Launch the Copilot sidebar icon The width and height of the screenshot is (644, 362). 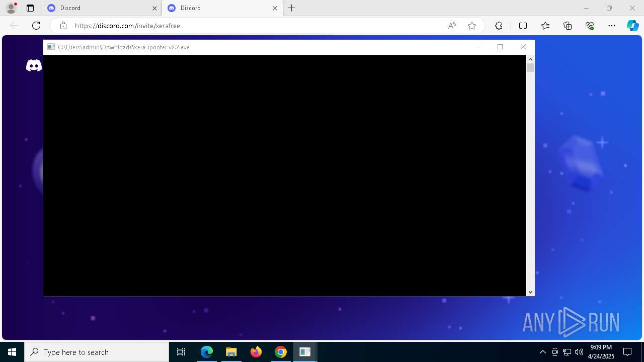(632, 26)
